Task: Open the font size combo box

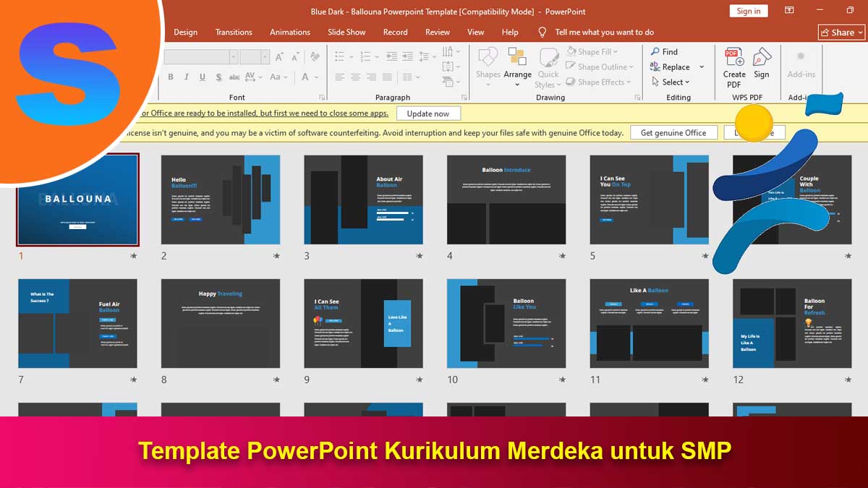Action: 255,56
